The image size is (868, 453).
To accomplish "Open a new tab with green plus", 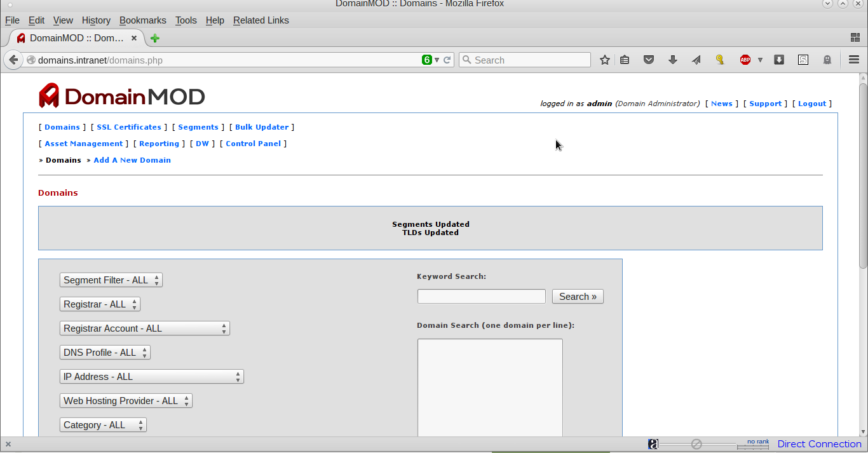I will click(x=154, y=38).
